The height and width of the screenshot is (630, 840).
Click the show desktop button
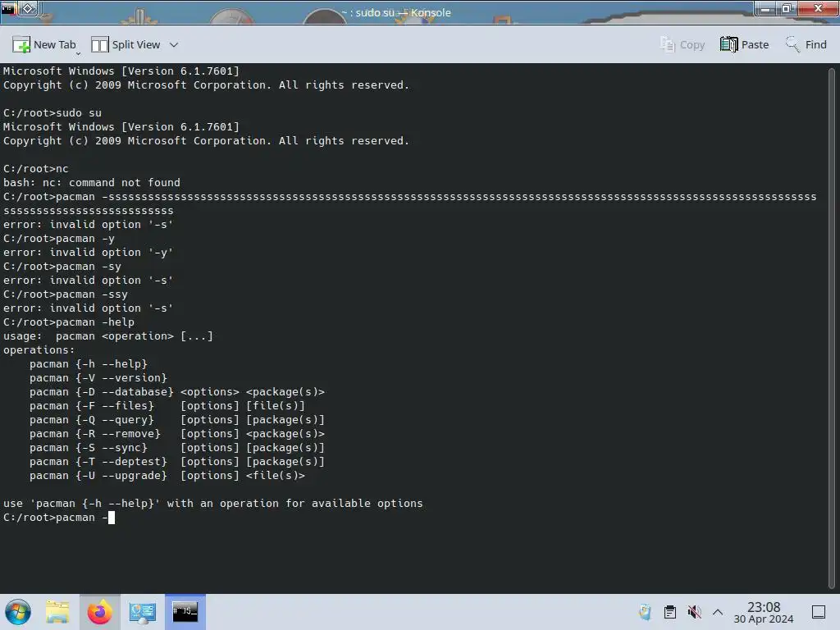coord(819,612)
